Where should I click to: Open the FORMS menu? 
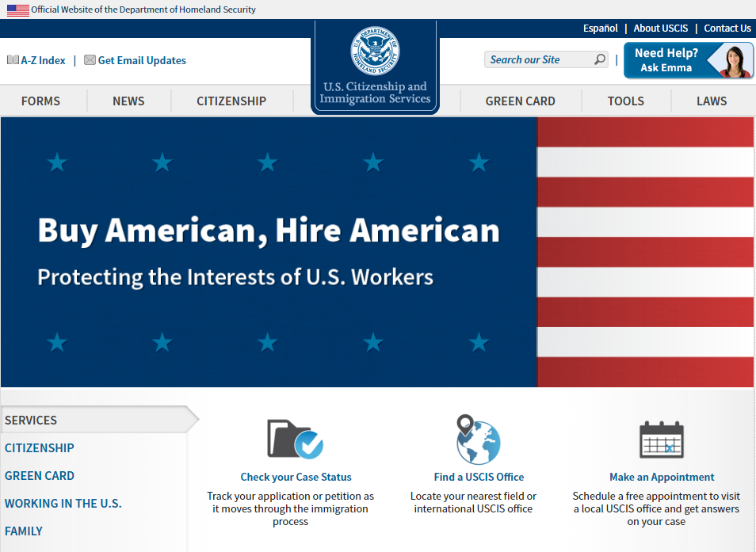pyautogui.click(x=40, y=101)
